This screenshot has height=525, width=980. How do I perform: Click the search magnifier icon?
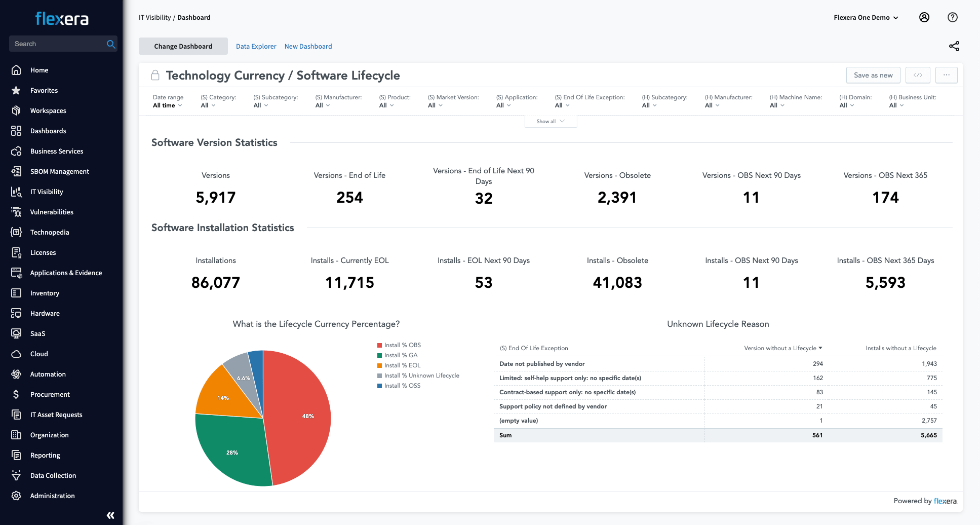111,44
